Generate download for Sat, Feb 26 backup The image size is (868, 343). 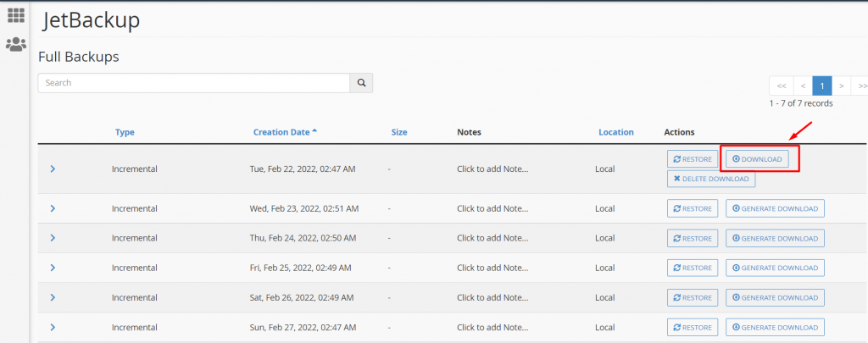click(x=775, y=297)
